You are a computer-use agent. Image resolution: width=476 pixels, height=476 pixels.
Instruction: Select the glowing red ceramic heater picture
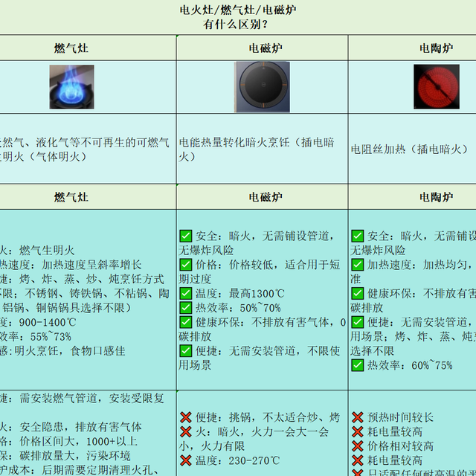coord(437,87)
